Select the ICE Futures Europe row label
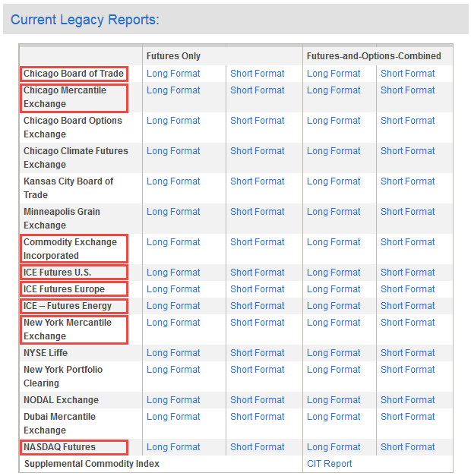Screen dimensions: 471x476 (x=64, y=289)
